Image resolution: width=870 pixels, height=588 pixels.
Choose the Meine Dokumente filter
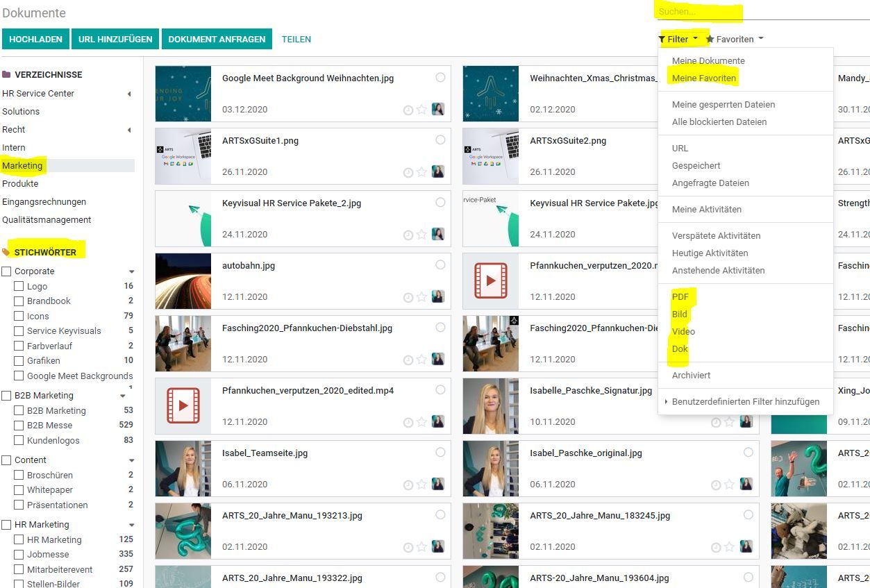click(x=708, y=61)
